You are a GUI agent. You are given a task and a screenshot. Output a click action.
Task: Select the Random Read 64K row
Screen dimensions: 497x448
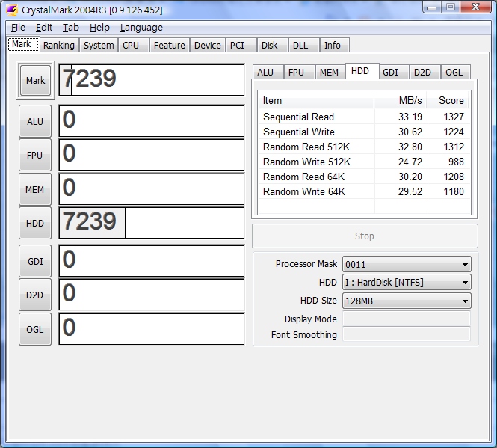[x=363, y=177]
